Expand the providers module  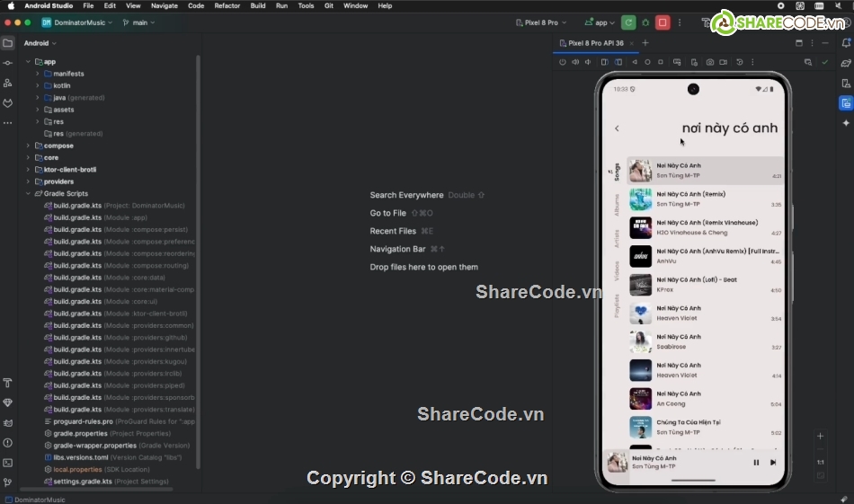(x=29, y=181)
